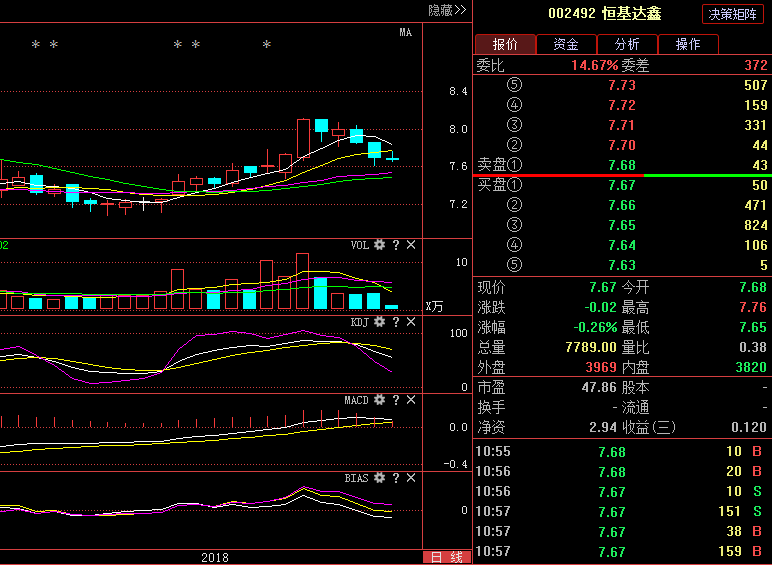Show help for the MACD indicator
Image resolution: width=772 pixels, height=565 pixels.
(396, 400)
